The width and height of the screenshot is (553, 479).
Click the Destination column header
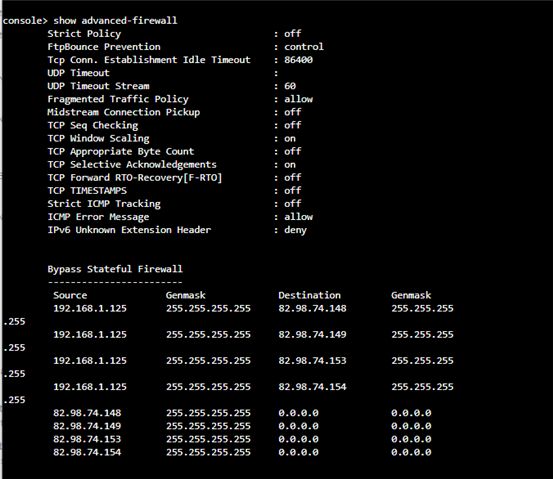click(x=309, y=295)
